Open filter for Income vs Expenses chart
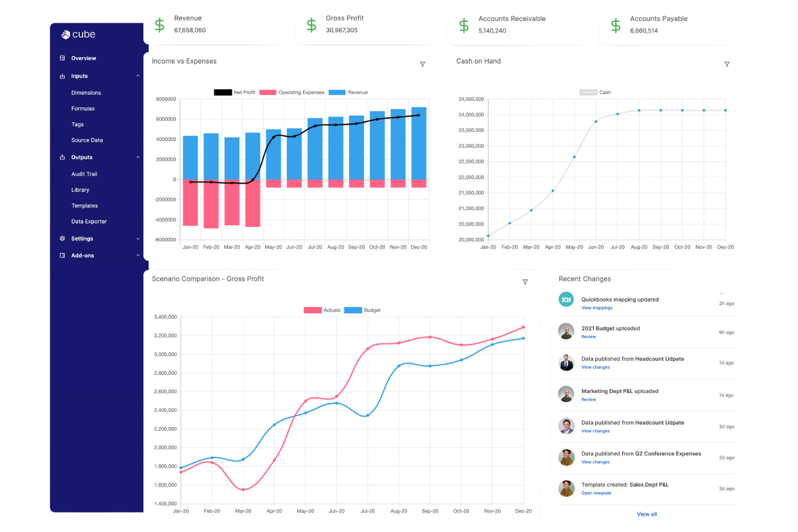This screenshot has height=532, width=798. [x=423, y=64]
